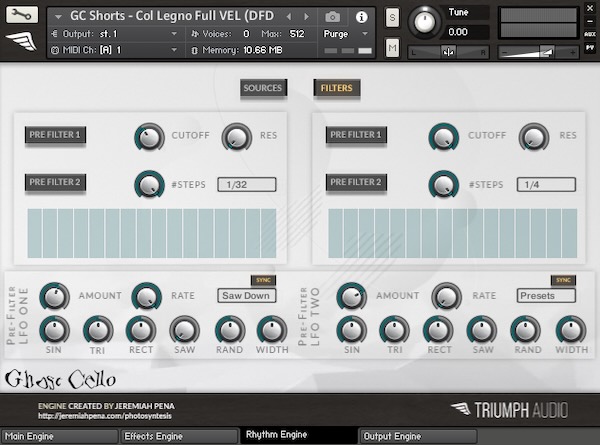600x445 pixels.
Task: Click LFO Two WIDTH knob
Action: (x=571, y=331)
